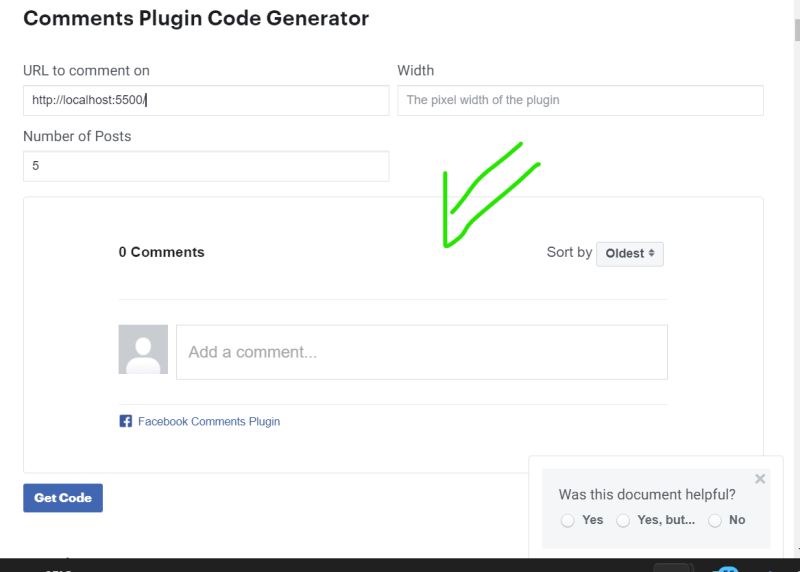
Task: Click the page vertical scrollbar thumb
Action: (797, 30)
